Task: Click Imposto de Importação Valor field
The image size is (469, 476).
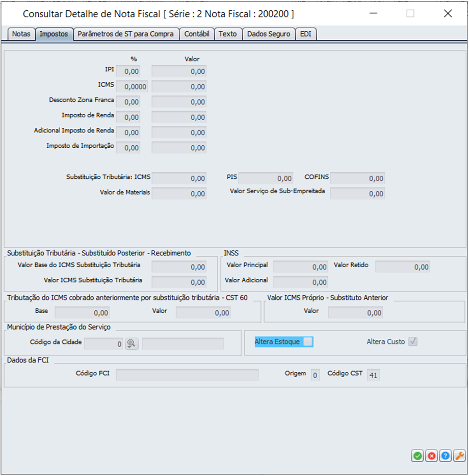Action: pyautogui.click(x=179, y=148)
